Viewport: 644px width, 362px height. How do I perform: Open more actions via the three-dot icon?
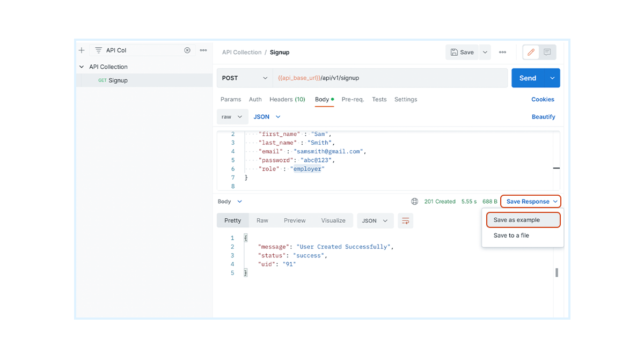(203, 50)
